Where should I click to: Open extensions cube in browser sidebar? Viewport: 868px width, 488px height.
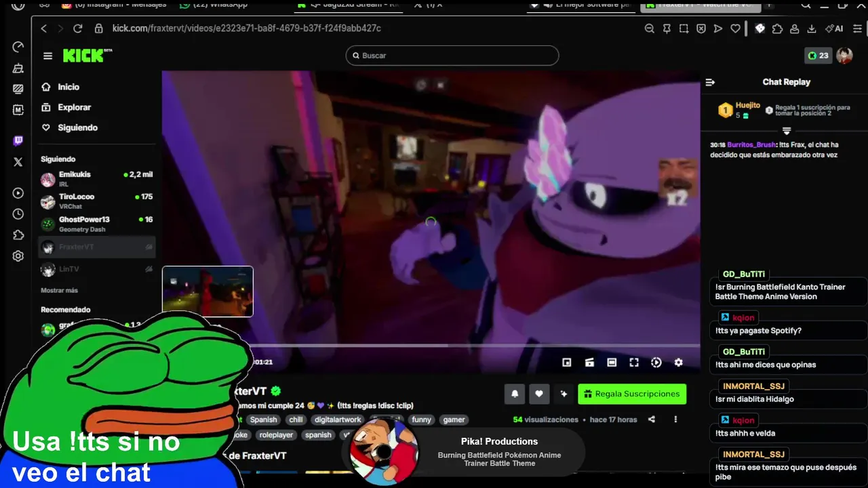coord(18,235)
